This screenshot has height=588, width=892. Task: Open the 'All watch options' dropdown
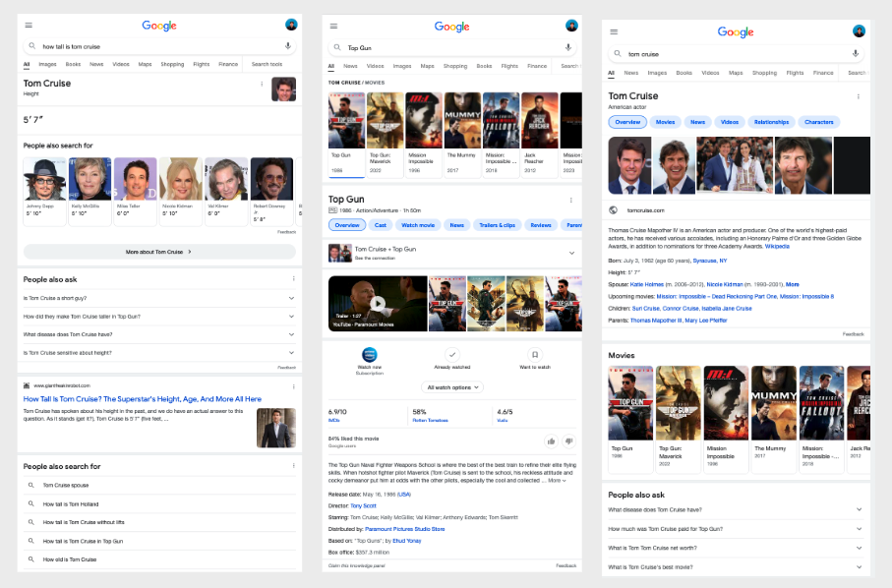pyautogui.click(x=452, y=387)
